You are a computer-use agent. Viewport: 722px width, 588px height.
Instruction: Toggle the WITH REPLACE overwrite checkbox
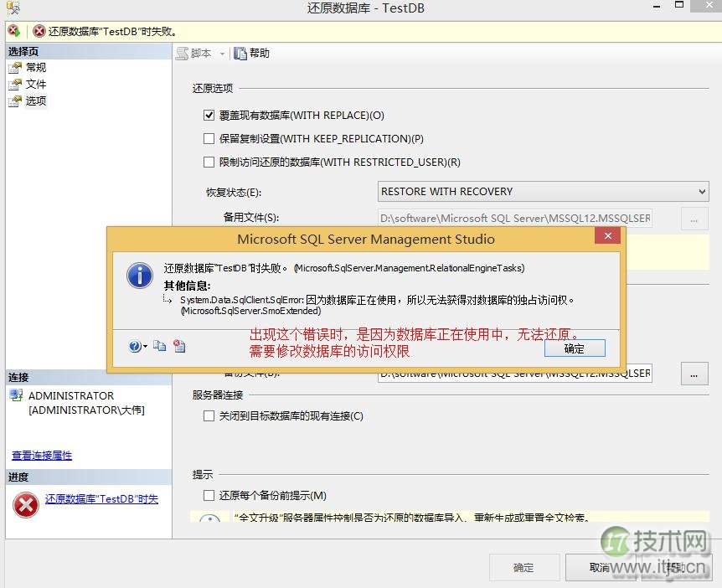click(x=209, y=115)
